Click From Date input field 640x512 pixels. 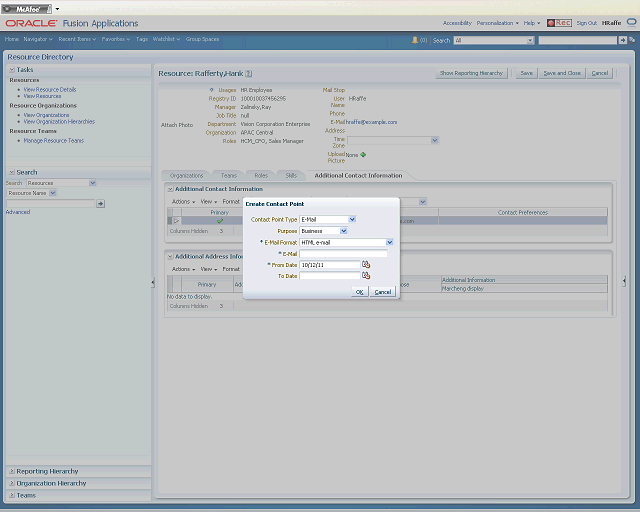[330, 265]
